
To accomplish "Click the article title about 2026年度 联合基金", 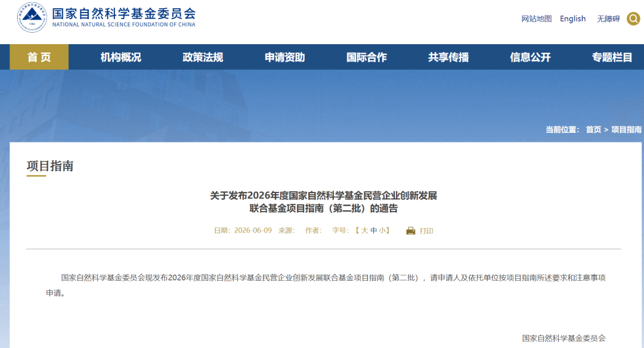I will pyautogui.click(x=324, y=202).
